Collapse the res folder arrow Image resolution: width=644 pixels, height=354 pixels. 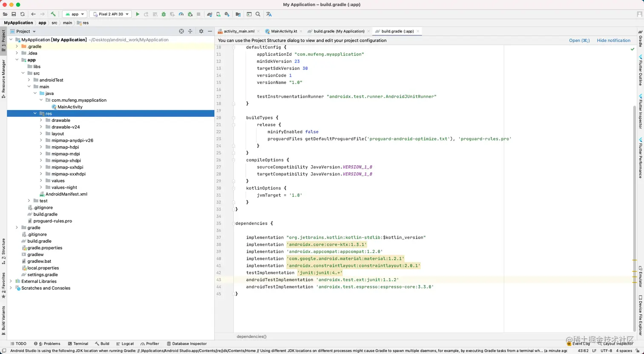35,113
